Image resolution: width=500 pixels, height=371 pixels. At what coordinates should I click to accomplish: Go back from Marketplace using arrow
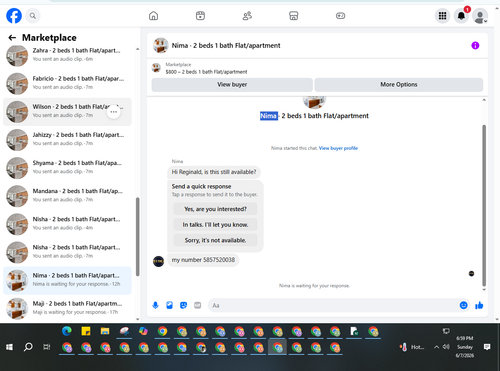point(12,38)
